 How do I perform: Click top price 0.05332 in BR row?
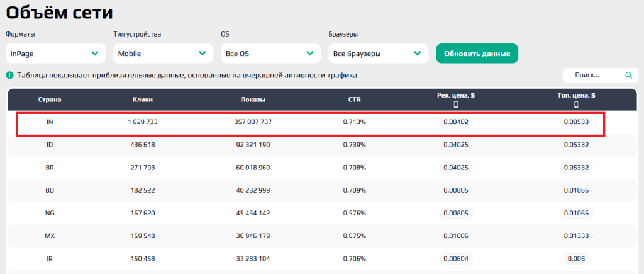click(x=576, y=168)
